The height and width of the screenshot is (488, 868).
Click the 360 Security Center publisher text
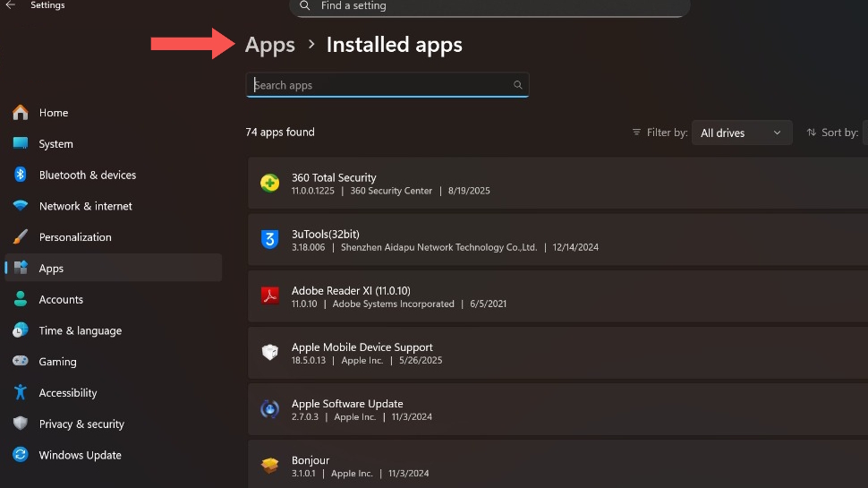coord(391,191)
